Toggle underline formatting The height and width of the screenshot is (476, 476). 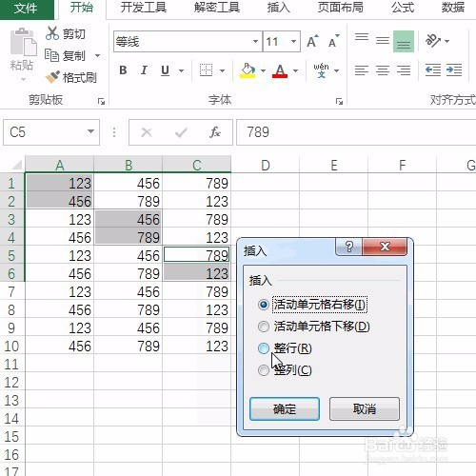click(x=165, y=70)
